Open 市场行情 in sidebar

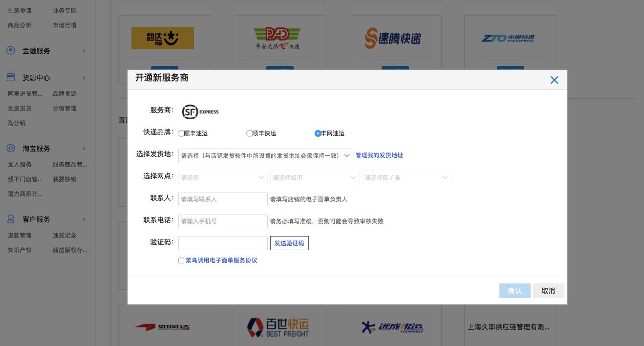[64, 25]
